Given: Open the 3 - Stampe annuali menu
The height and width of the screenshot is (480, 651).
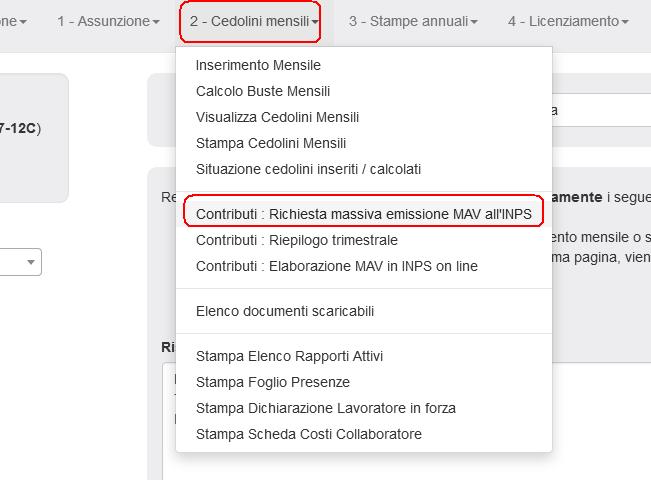Looking at the screenshot, I should [413, 21].
